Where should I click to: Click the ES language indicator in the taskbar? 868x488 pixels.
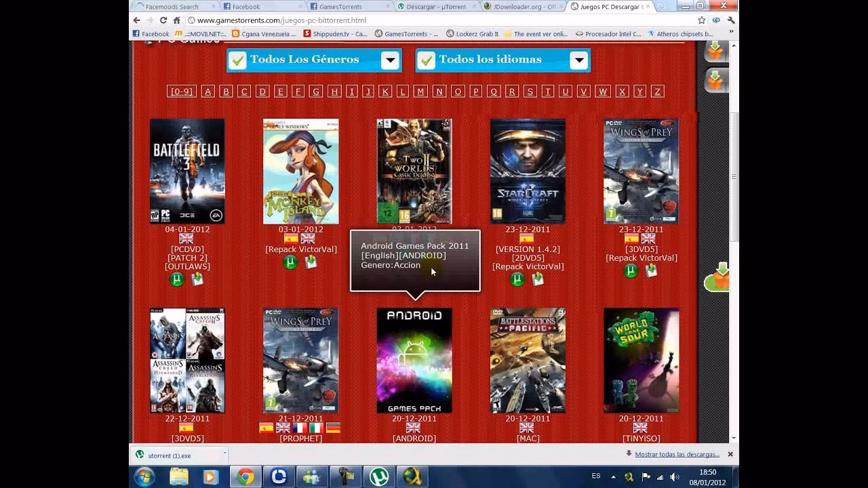coord(596,476)
